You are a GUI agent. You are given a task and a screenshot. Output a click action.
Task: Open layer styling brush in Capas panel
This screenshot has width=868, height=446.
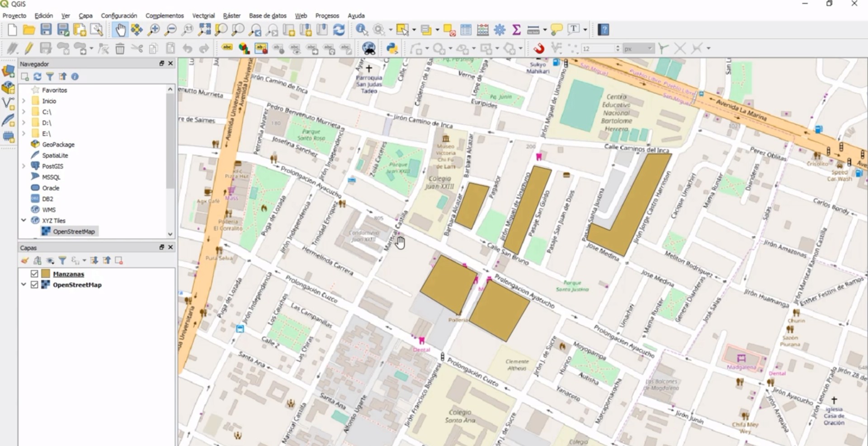25,261
